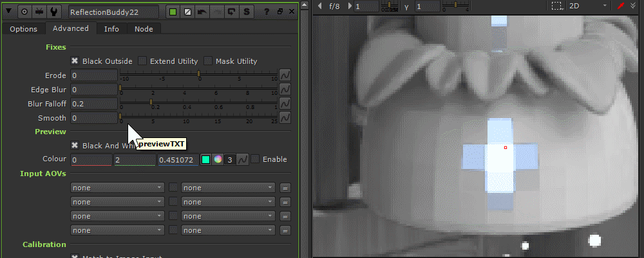Screen dimensions: 644x258
Task: Increase viewer f-stop with right arrow
Action: click(x=350, y=6)
